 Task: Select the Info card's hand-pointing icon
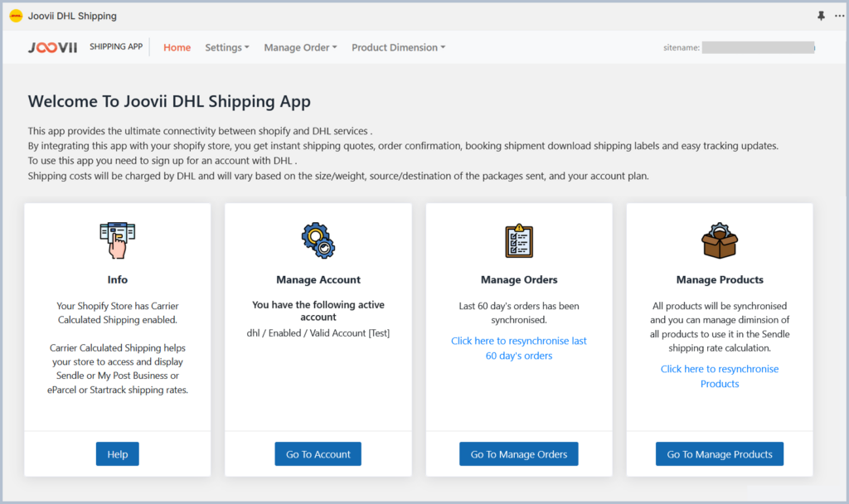(117, 240)
